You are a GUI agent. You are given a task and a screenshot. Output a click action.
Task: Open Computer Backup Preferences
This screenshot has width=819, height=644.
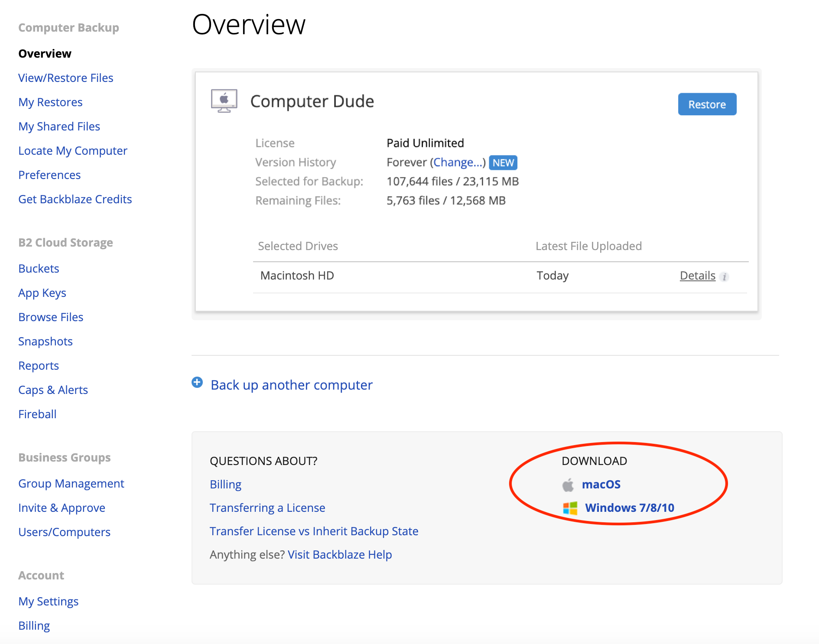click(x=49, y=175)
